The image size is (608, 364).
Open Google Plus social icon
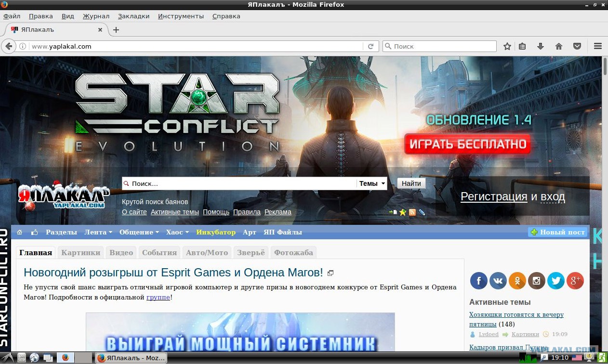point(575,280)
